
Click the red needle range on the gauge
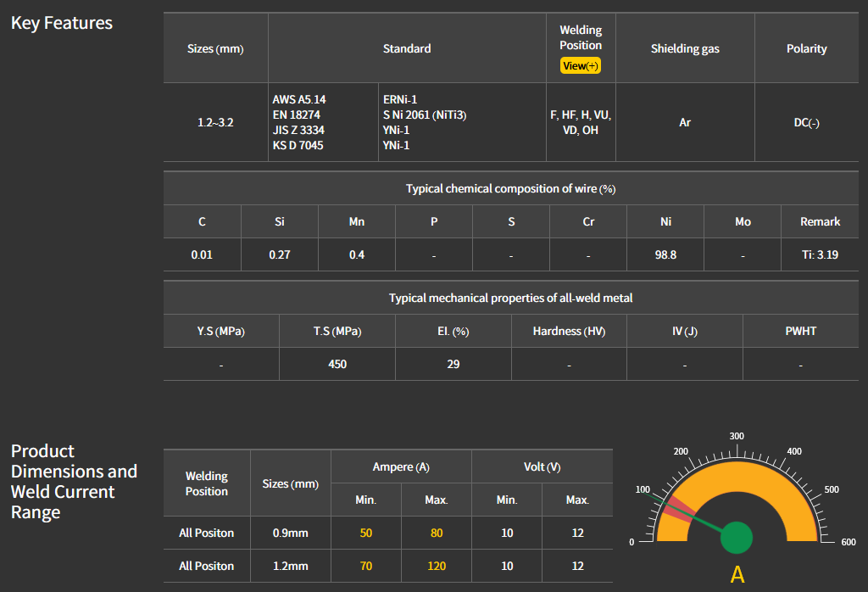pyautogui.click(x=676, y=509)
